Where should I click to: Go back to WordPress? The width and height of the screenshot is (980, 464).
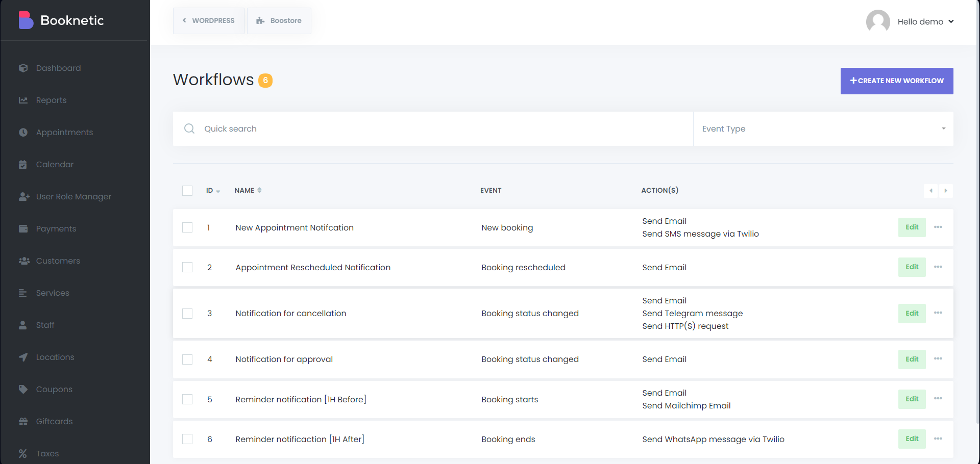tap(208, 21)
